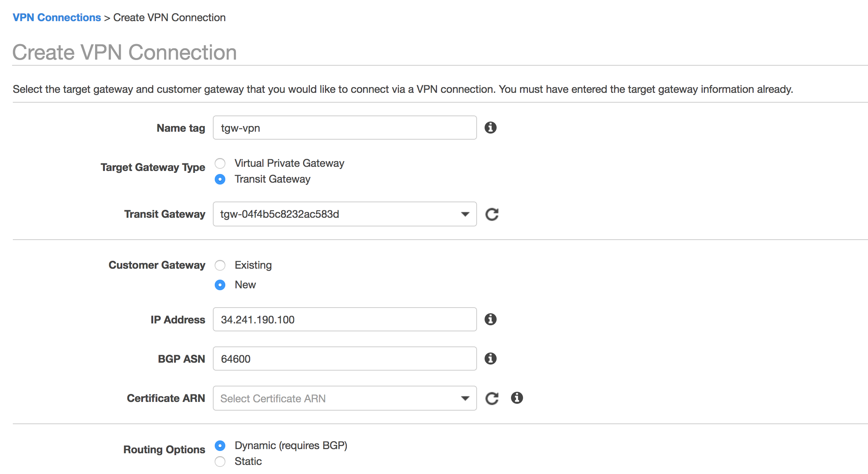
Task: Go back to VPN Connections breadcrumb link
Action: coord(57,17)
